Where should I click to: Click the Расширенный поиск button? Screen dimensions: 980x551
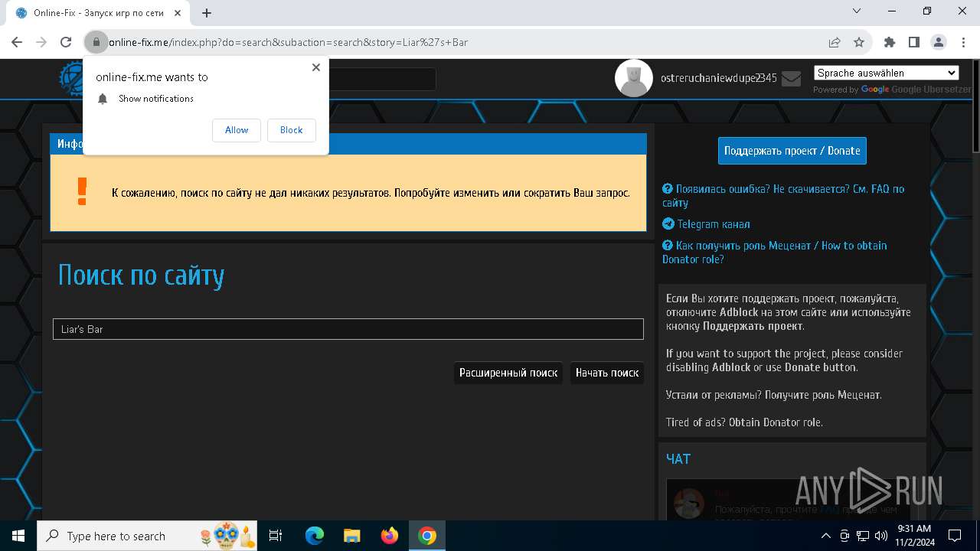tap(508, 373)
